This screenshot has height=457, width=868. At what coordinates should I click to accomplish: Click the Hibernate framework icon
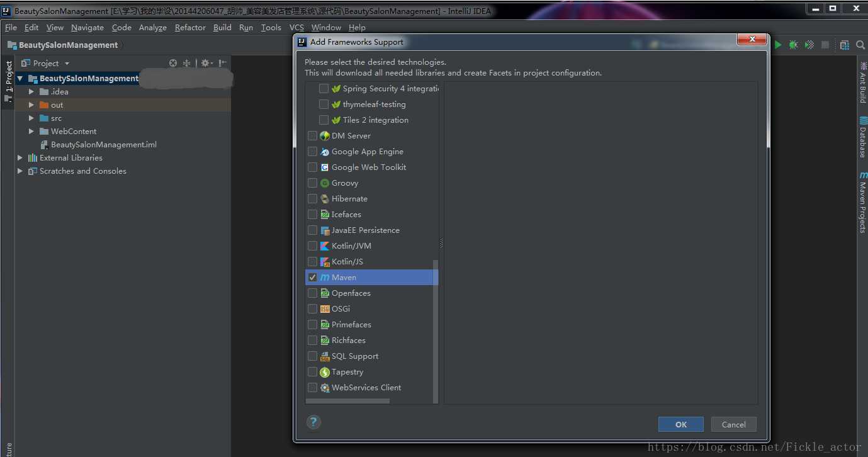pyautogui.click(x=325, y=198)
